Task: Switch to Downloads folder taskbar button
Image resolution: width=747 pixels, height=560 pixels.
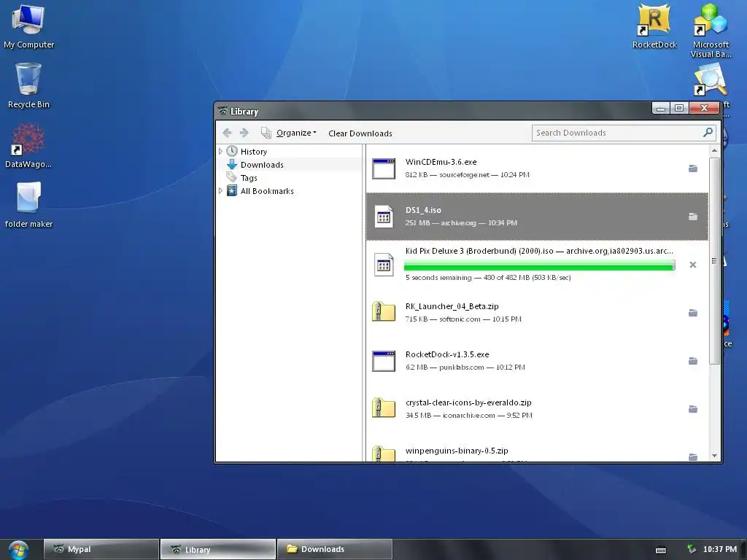Action: pyautogui.click(x=334, y=549)
